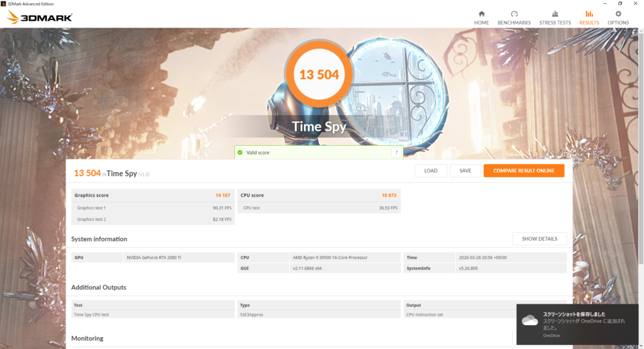Click the 3DMark logo

[x=40, y=17]
